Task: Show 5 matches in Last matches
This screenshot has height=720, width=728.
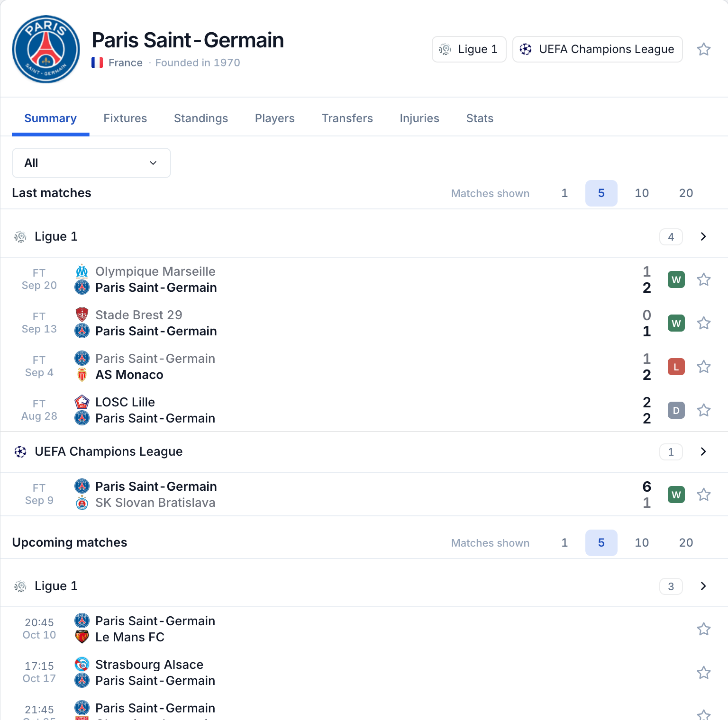Action: (x=601, y=193)
